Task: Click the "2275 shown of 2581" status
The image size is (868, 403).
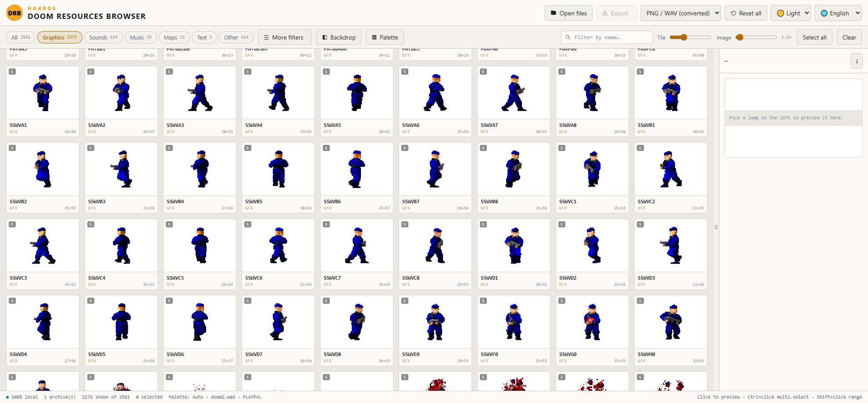Action: tap(106, 397)
